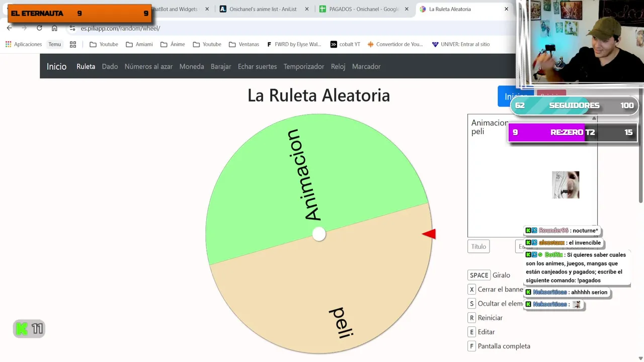
Task: Open the Moneda coin flip page
Action: point(192,66)
